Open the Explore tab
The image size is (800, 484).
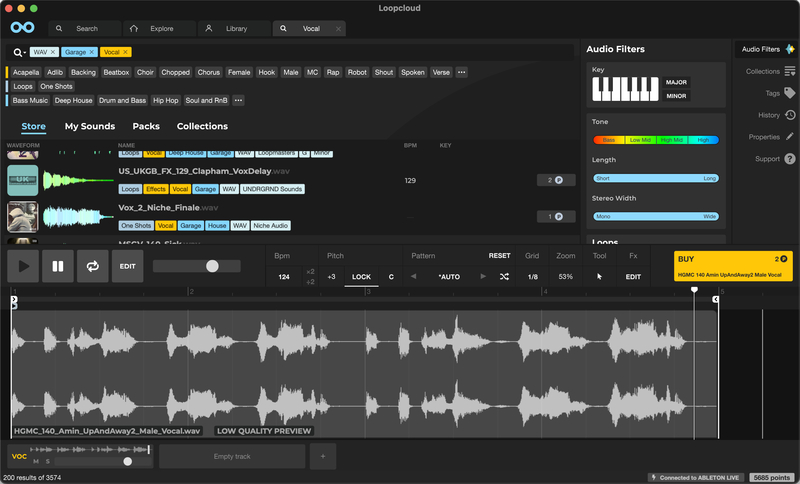(x=156, y=29)
